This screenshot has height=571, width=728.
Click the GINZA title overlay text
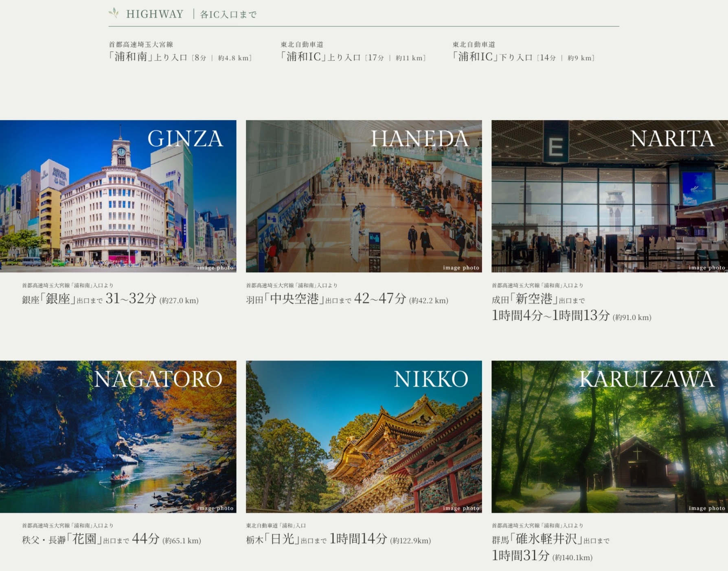click(185, 139)
